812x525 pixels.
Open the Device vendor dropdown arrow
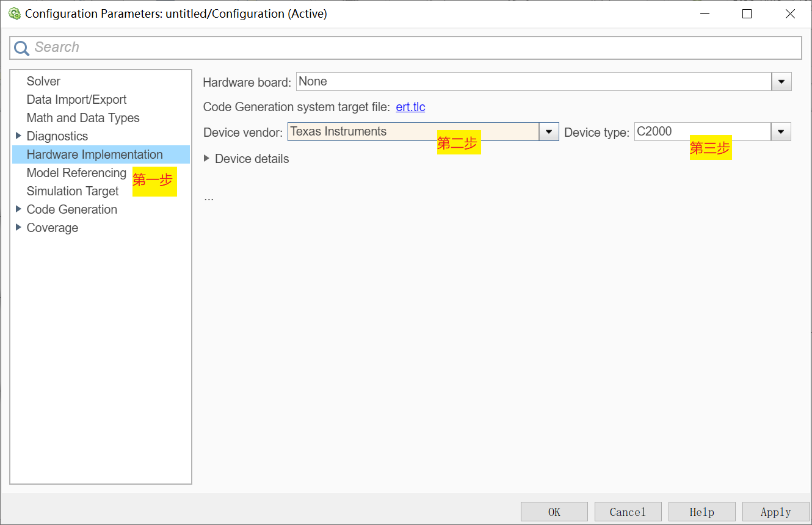(x=549, y=132)
